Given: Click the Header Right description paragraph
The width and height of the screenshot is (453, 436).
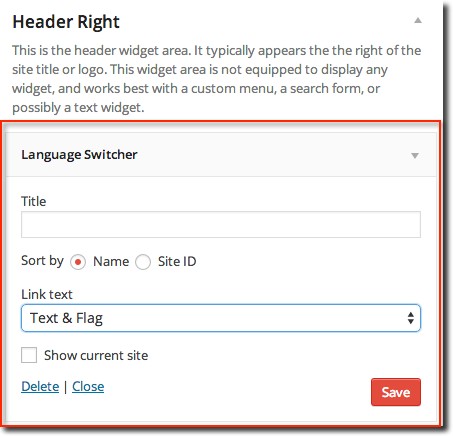Looking at the screenshot, I should pos(217,79).
